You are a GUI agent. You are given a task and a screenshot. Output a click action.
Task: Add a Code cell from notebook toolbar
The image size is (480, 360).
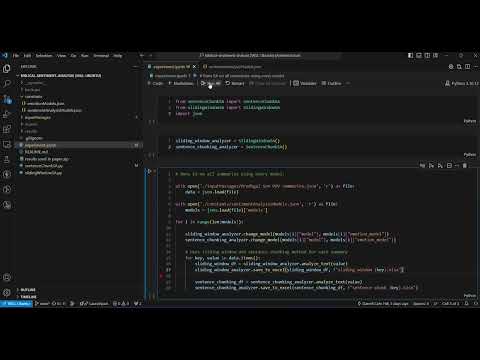[x=155, y=83]
